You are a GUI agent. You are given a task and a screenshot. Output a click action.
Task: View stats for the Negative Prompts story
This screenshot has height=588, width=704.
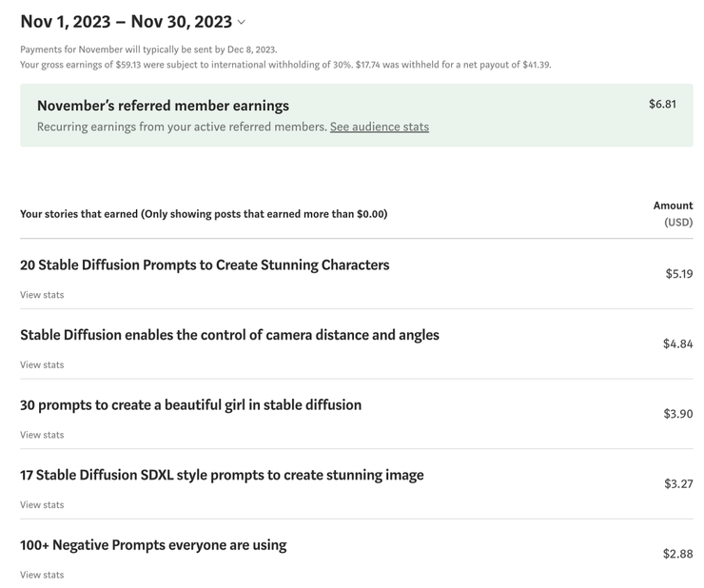coord(42,575)
